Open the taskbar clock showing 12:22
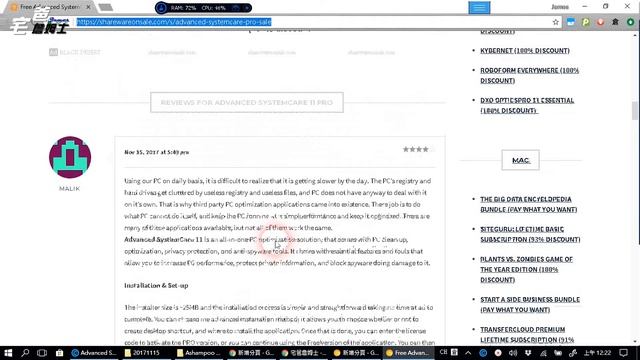 (x=598, y=353)
